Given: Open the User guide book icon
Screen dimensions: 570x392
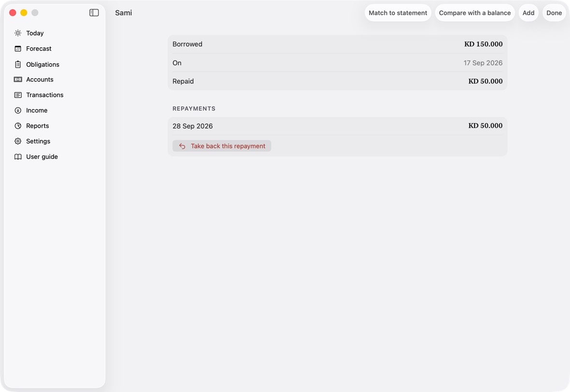Looking at the screenshot, I should pos(18,156).
